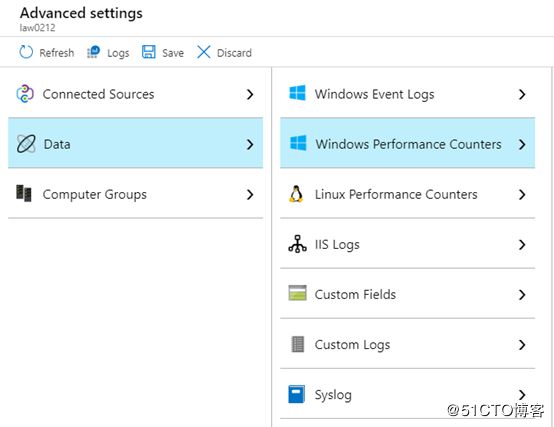The height and width of the screenshot is (427, 554).
Task: Click the Custom Logs label
Action: point(352,345)
